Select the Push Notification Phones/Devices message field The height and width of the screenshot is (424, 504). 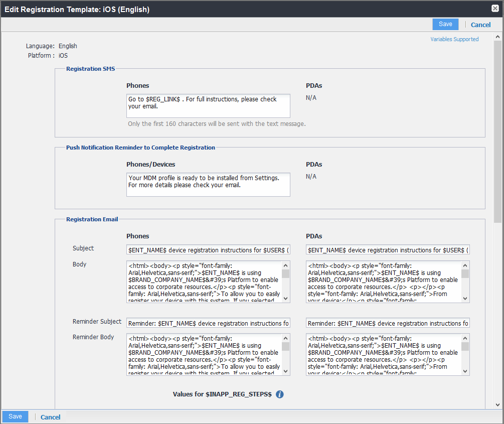[208, 184]
